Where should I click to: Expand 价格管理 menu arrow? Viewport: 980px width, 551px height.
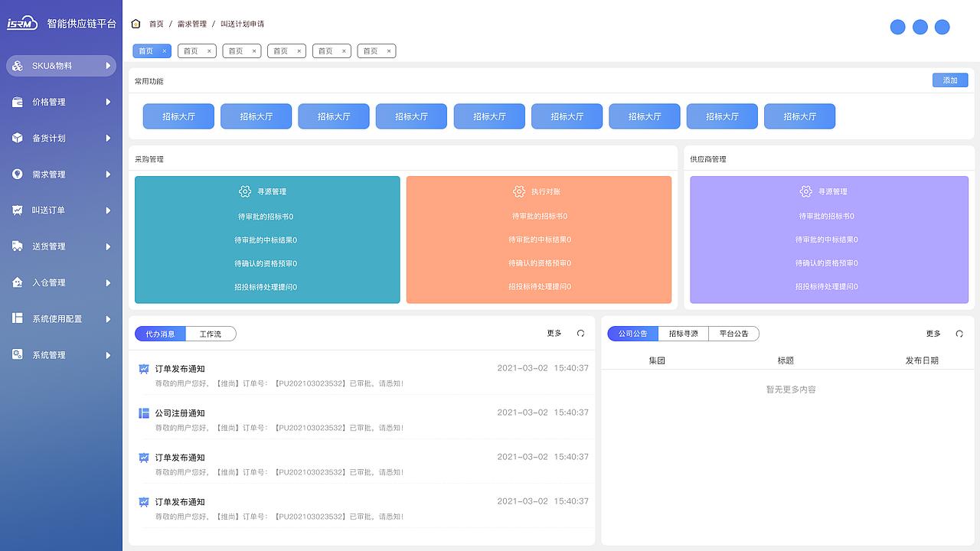tap(109, 102)
